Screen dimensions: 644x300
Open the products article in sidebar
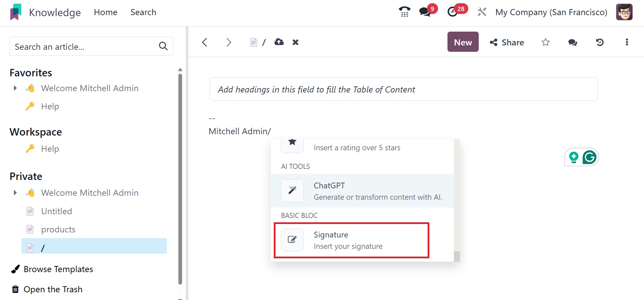[58, 229]
